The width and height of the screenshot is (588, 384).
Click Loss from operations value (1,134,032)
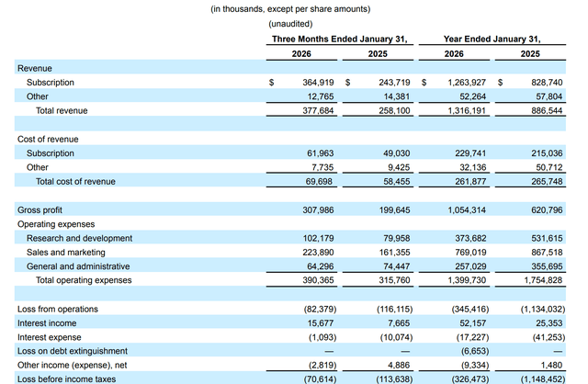(x=543, y=309)
